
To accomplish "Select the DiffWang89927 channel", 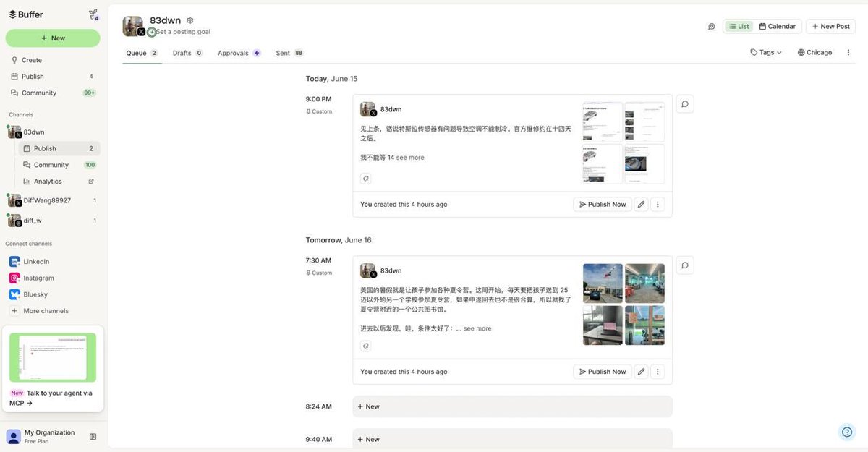I will [x=53, y=200].
